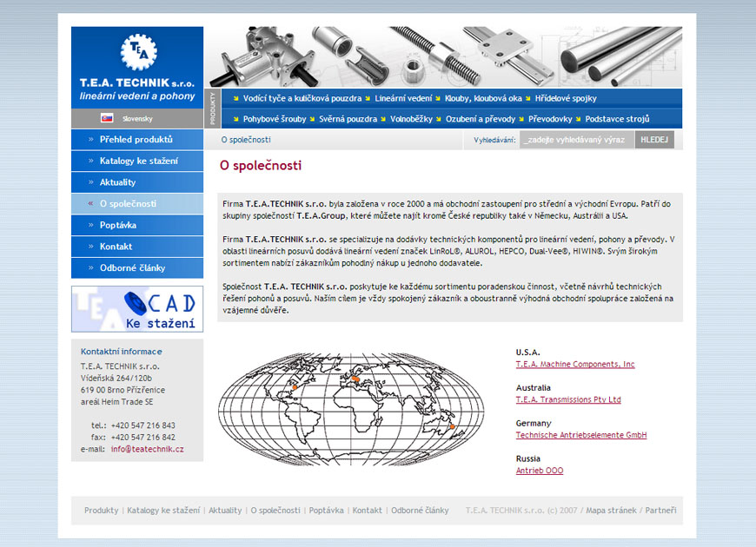Image resolution: width=756 pixels, height=547 pixels.
Task: Click the orange Europe markers on map
Action: pos(355,379)
